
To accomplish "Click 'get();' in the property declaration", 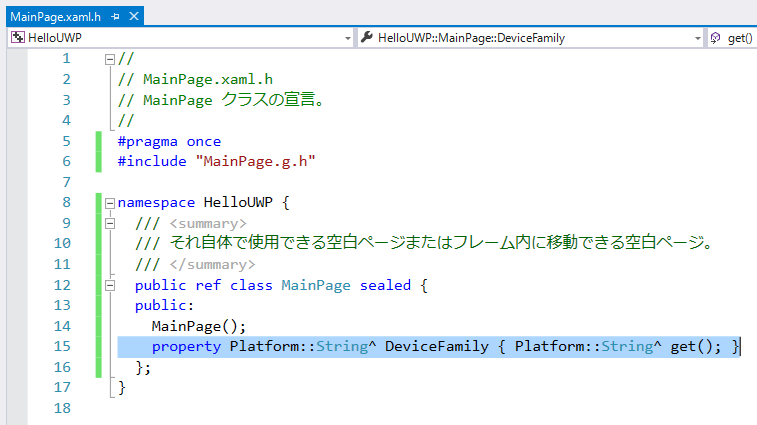I will click(x=695, y=347).
